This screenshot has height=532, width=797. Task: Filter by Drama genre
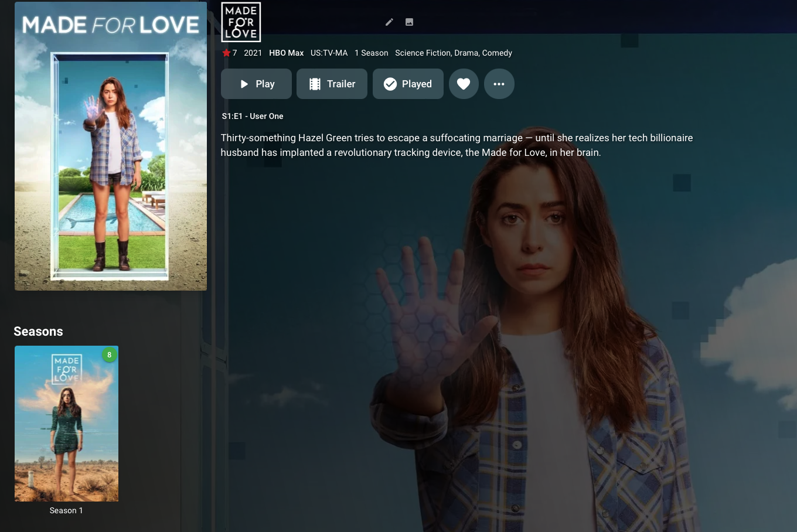pos(466,53)
